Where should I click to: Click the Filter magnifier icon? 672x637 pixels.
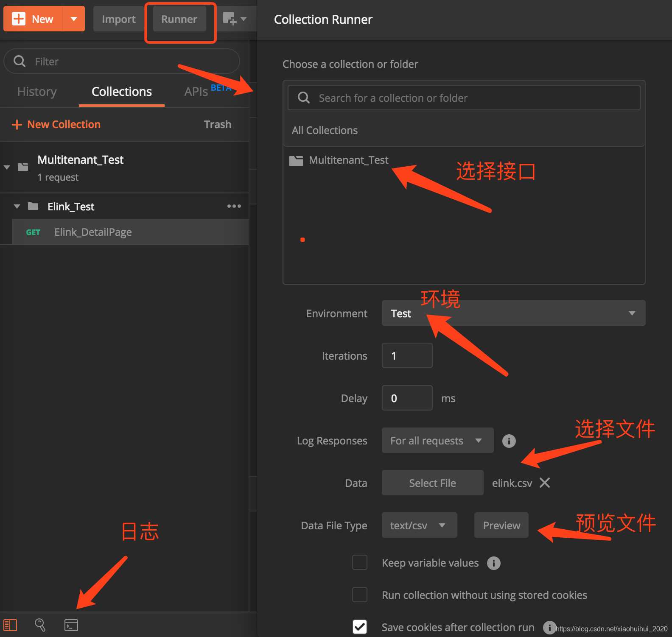[x=20, y=61]
